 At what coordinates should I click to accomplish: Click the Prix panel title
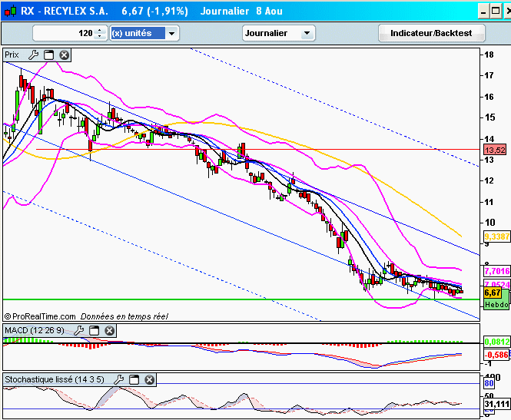pos(12,55)
